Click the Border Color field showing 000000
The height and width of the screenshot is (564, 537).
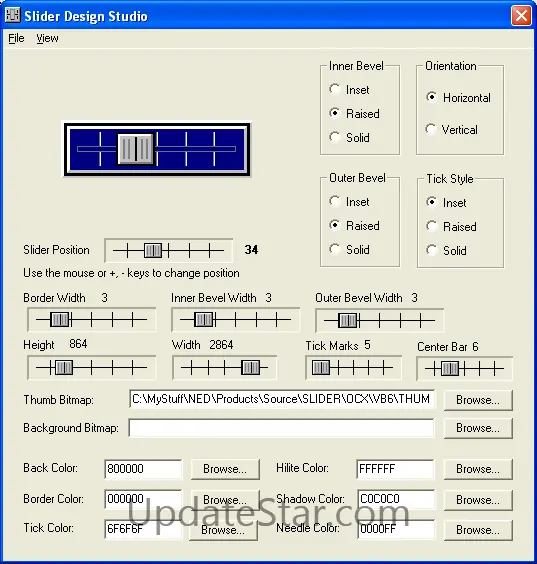[x=143, y=499]
